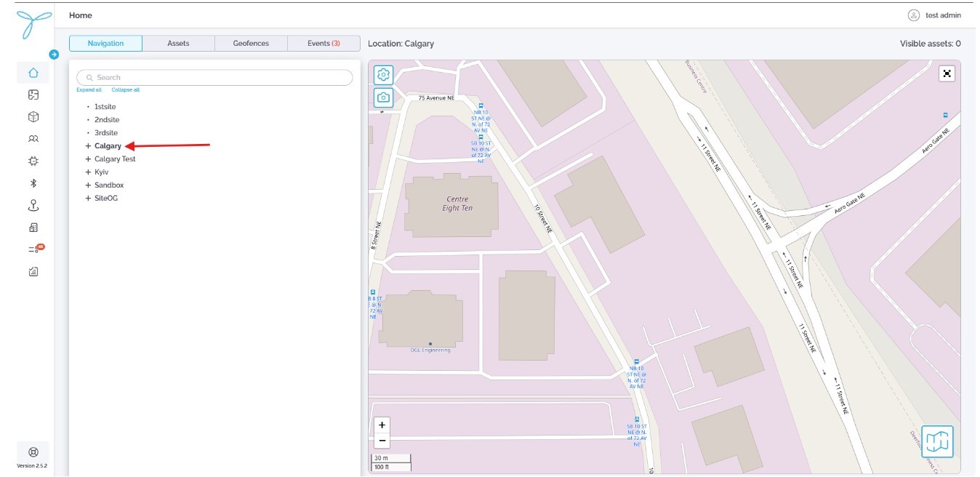Toggle fullscreen map view button

(947, 73)
